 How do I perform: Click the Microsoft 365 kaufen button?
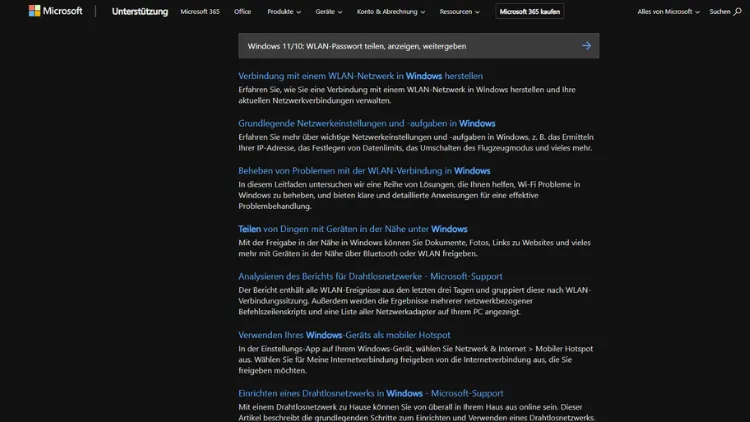[x=529, y=11]
